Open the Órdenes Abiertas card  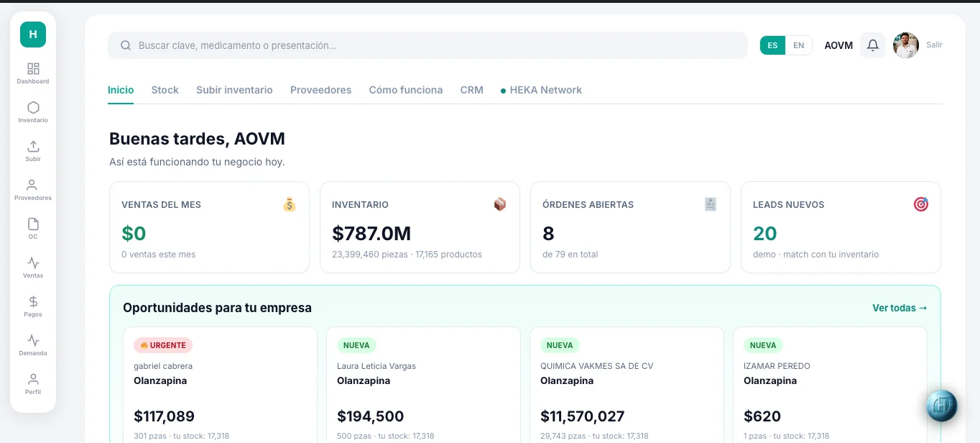pyautogui.click(x=630, y=227)
